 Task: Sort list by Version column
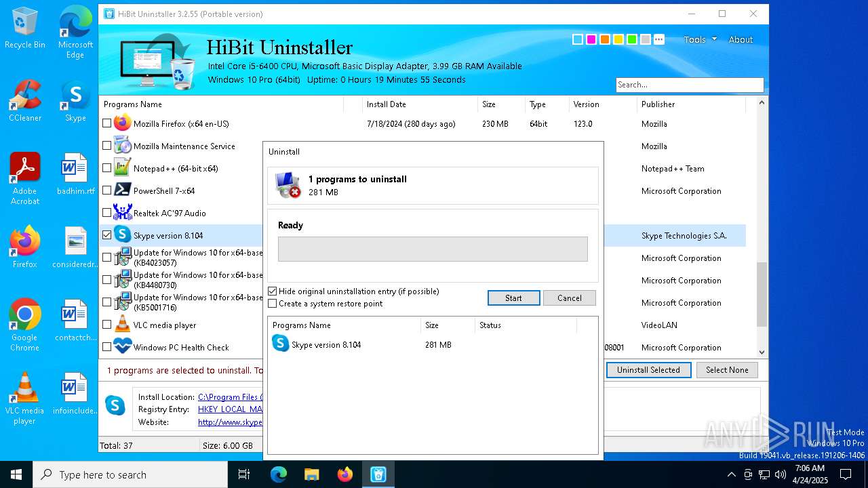tap(602, 104)
